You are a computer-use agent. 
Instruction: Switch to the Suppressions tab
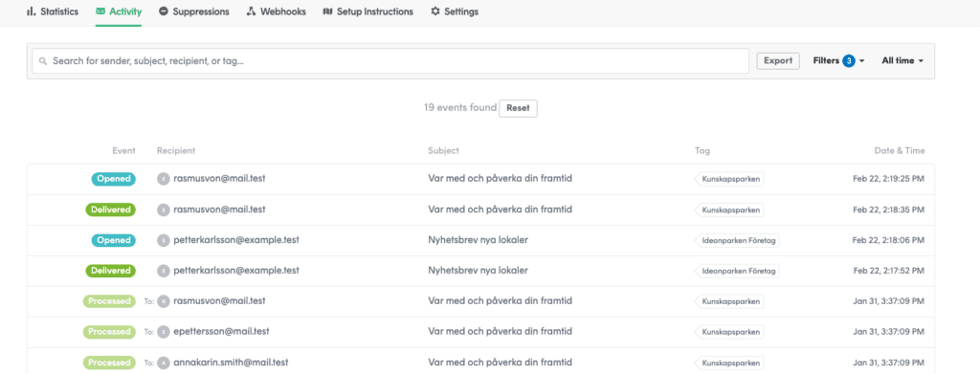(193, 11)
